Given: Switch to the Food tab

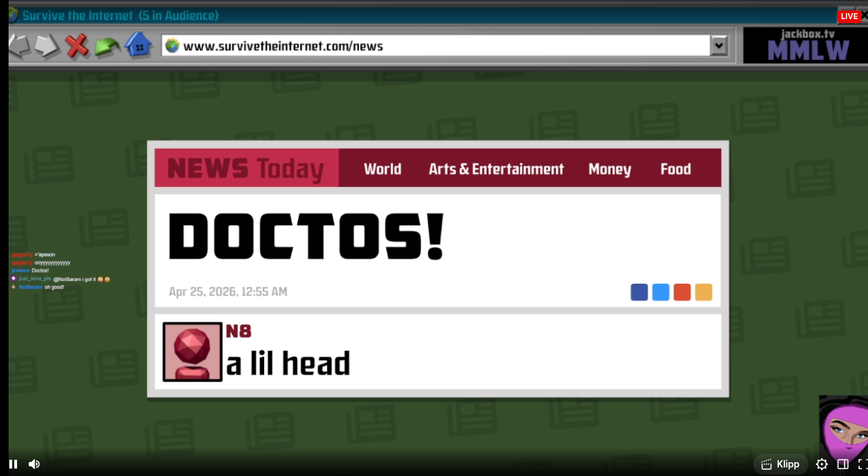Looking at the screenshot, I should (x=675, y=169).
